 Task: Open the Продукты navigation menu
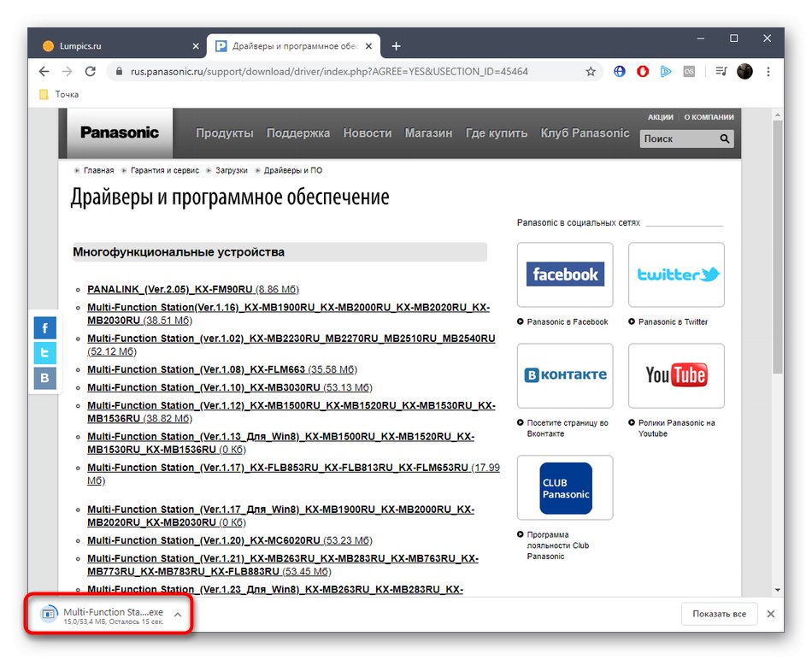coord(225,133)
